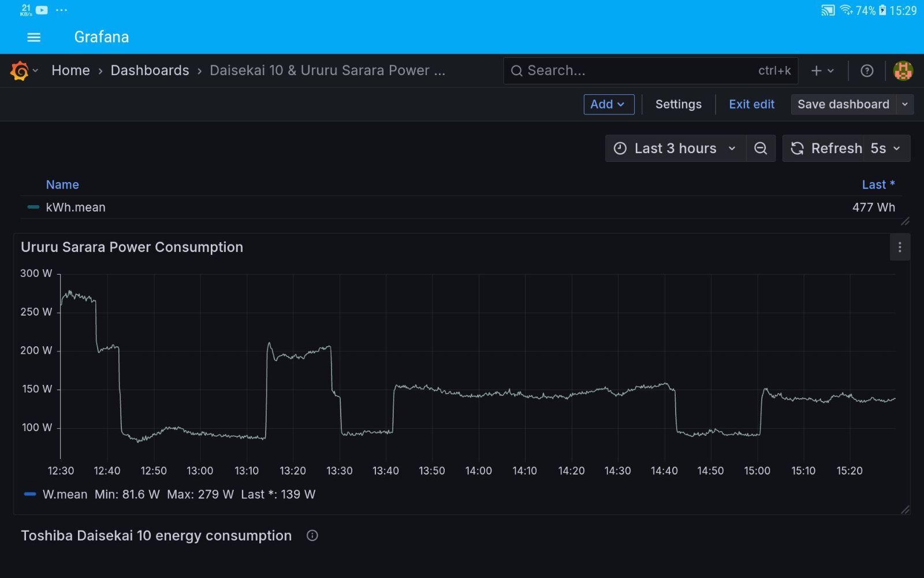The height and width of the screenshot is (578, 924).
Task: Tap the three-dot notification overflow icon
Action: click(61, 10)
